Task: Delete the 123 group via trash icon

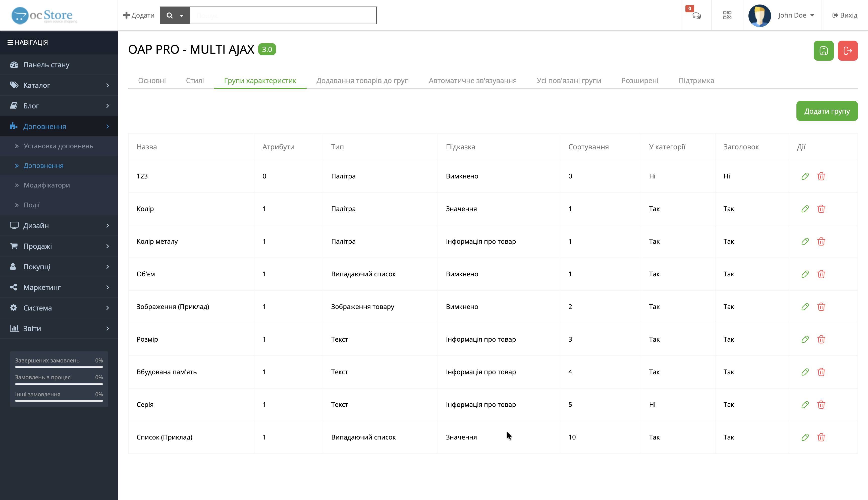Action: [x=821, y=176]
